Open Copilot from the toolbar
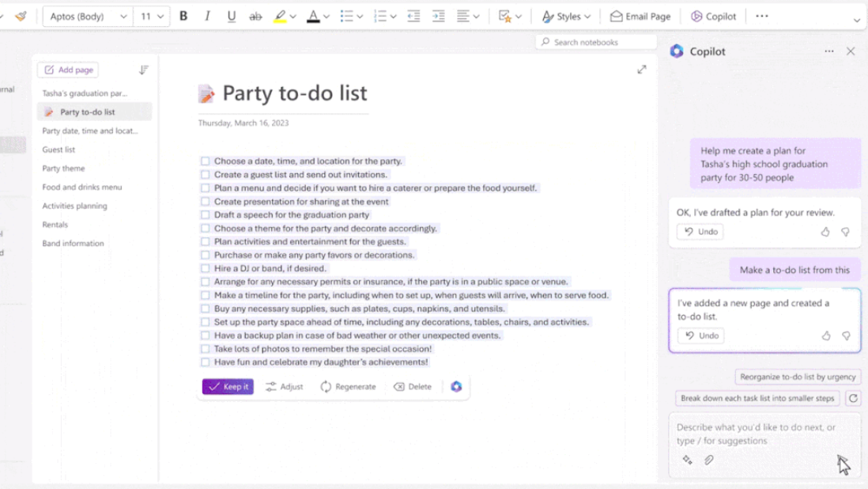 712,15
